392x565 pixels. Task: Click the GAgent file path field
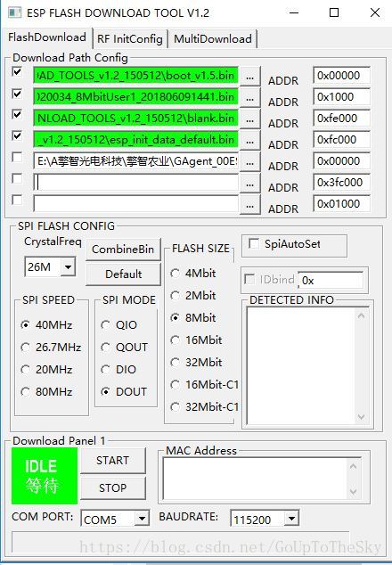[x=135, y=161]
